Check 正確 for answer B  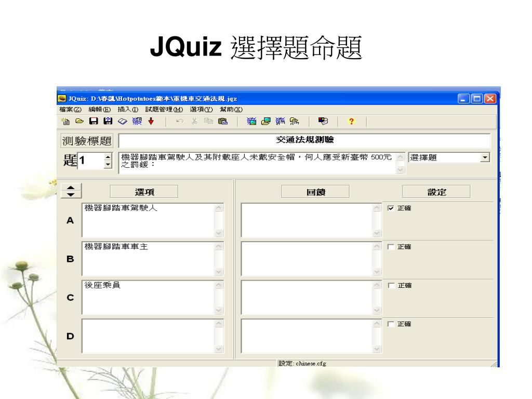click(x=391, y=247)
